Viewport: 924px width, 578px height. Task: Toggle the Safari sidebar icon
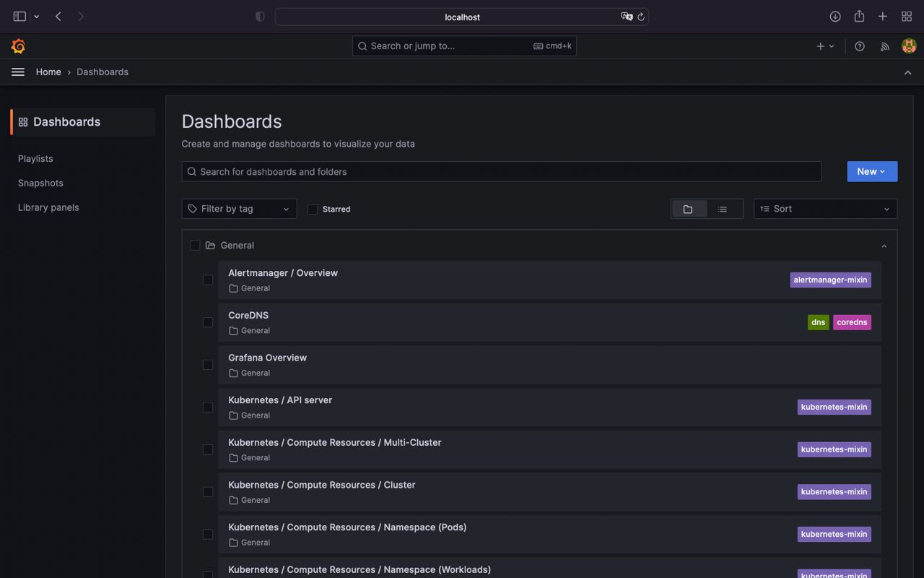tap(19, 16)
